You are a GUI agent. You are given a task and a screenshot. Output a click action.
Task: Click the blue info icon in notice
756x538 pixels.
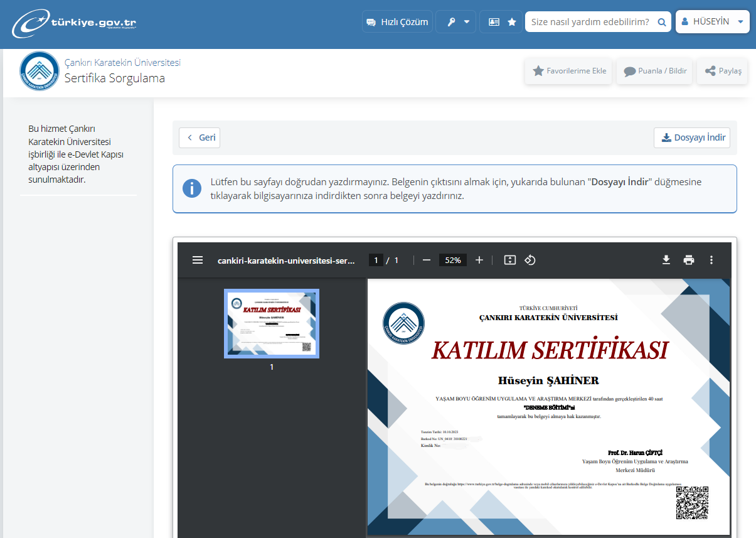tap(191, 188)
